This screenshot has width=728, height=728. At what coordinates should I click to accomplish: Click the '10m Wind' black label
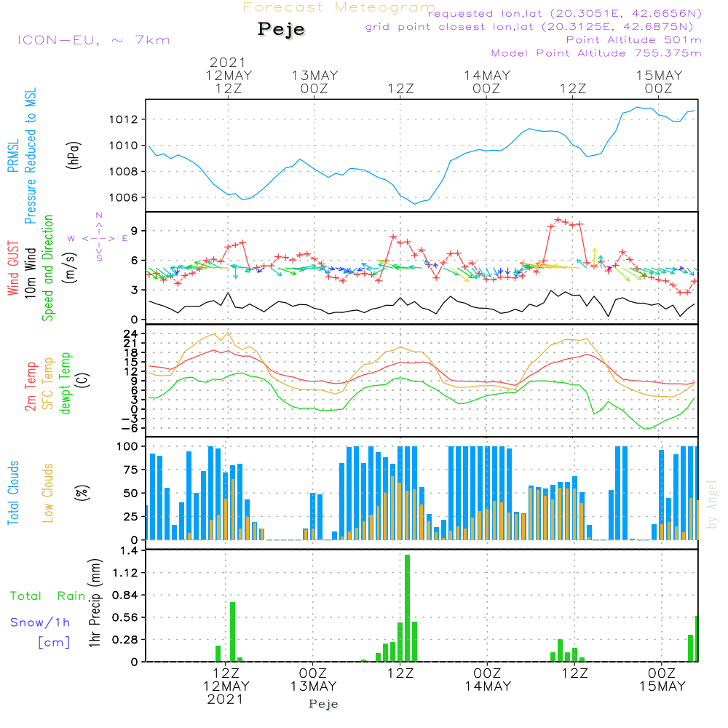(30, 272)
